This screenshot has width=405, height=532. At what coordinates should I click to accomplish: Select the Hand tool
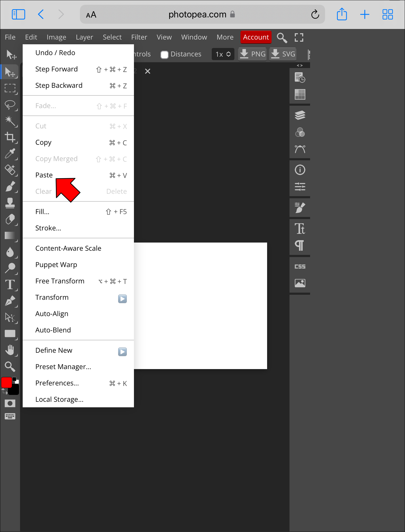[10, 350]
